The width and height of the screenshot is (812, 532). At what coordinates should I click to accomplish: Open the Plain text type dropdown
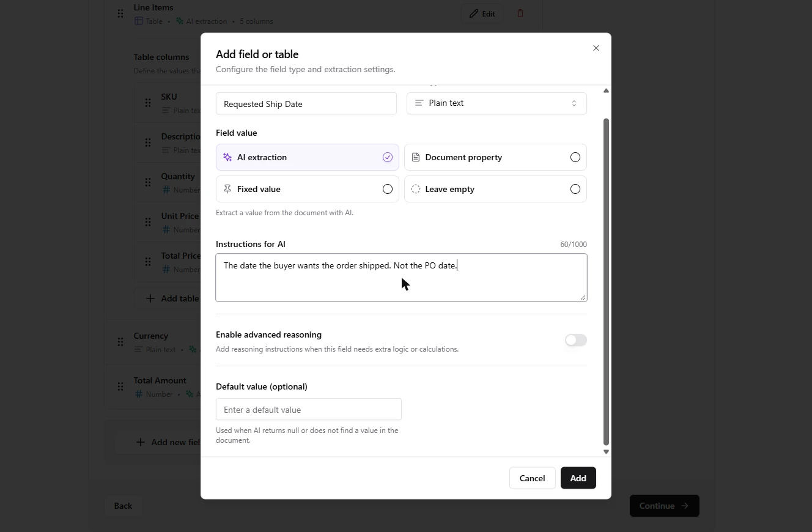[x=496, y=103]
